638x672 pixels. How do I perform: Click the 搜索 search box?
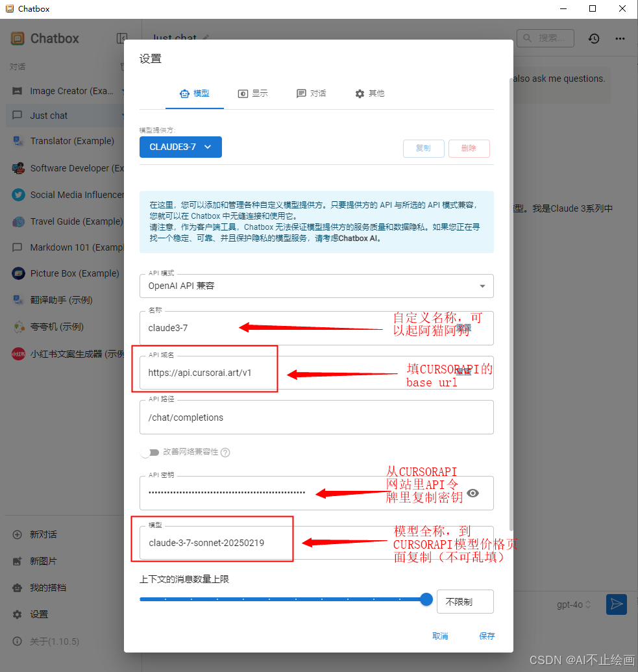[x=545, y=38]
